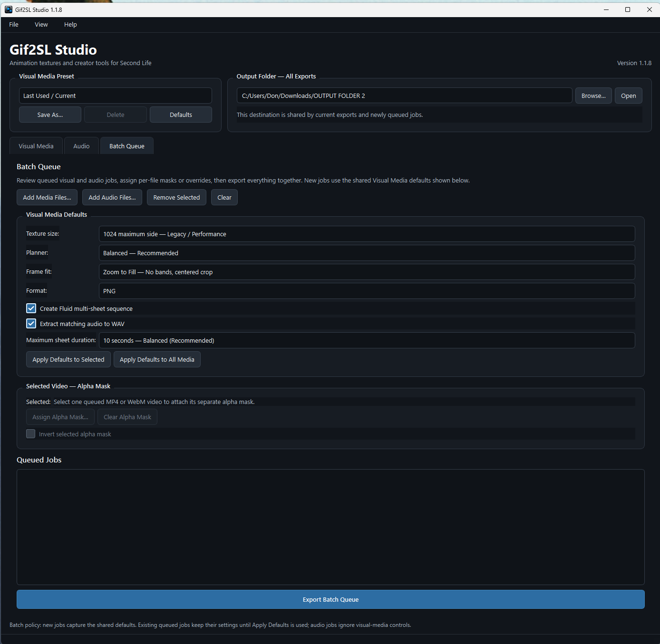Clear the batch queue

tap(224, 197)
